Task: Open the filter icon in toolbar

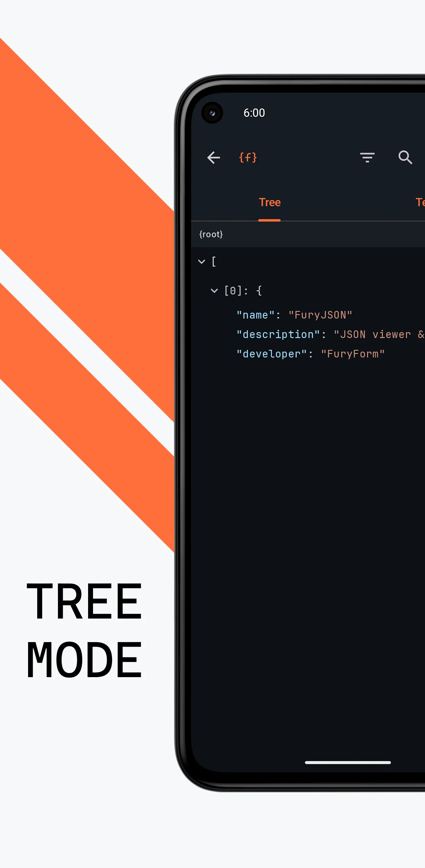Action: pos(367,158)
